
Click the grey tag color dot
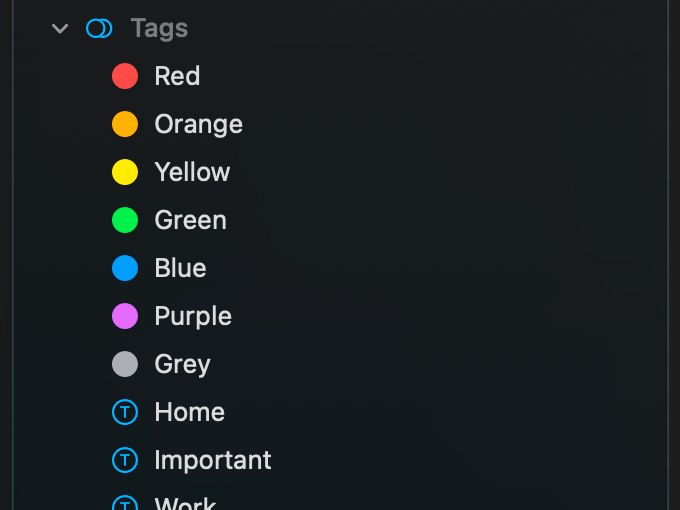(125, 364)
